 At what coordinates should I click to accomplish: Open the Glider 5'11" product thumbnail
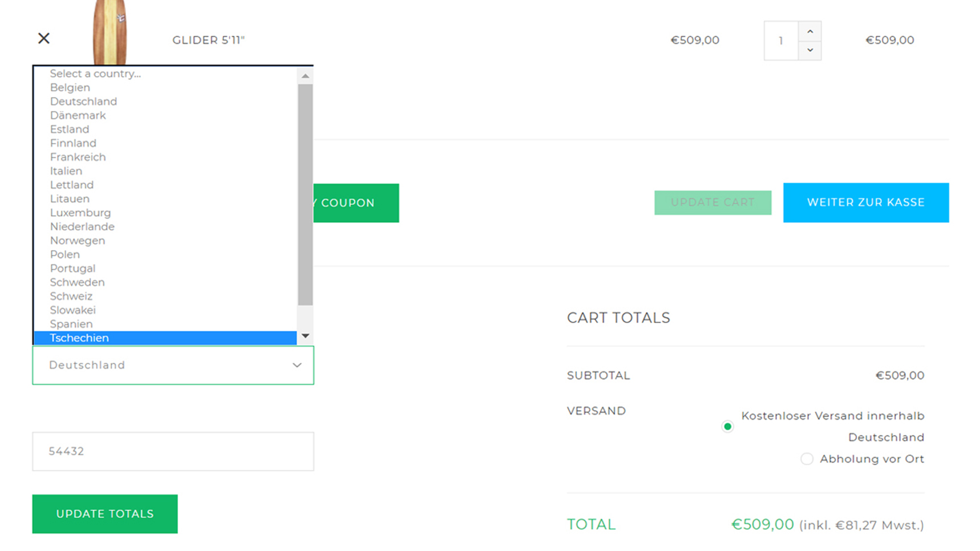tap(110, 32)
